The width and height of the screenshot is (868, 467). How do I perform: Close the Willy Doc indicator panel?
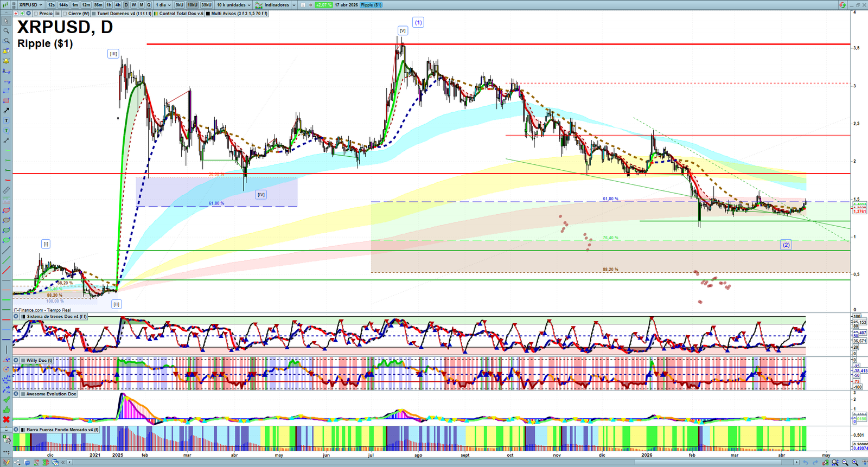[16, 360]
